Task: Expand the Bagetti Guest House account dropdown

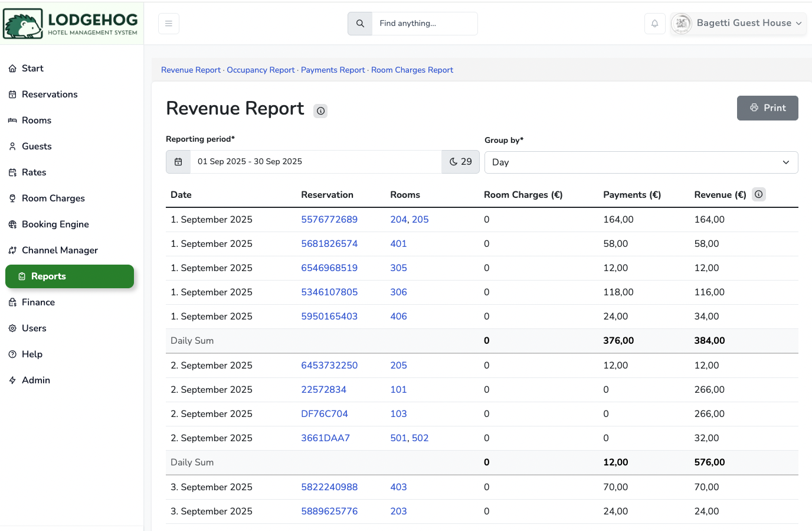Action: tap(798, 24)
